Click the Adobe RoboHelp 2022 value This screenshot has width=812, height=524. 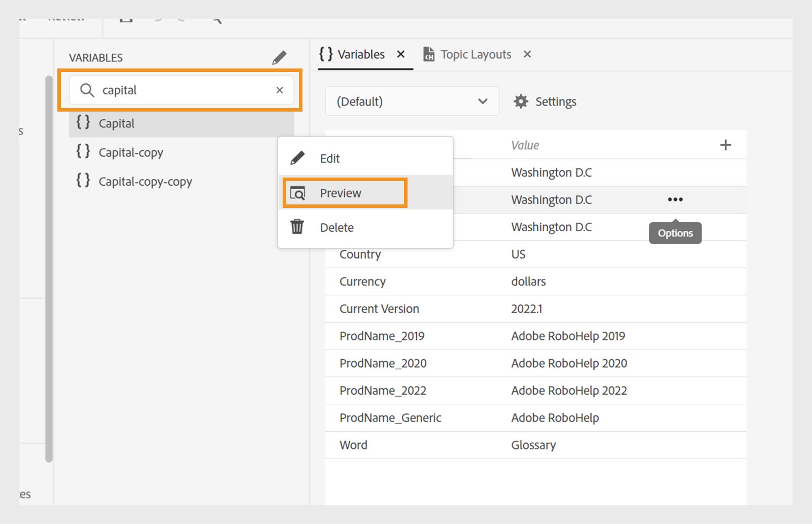pyautogui.click(x=569, y=391)
